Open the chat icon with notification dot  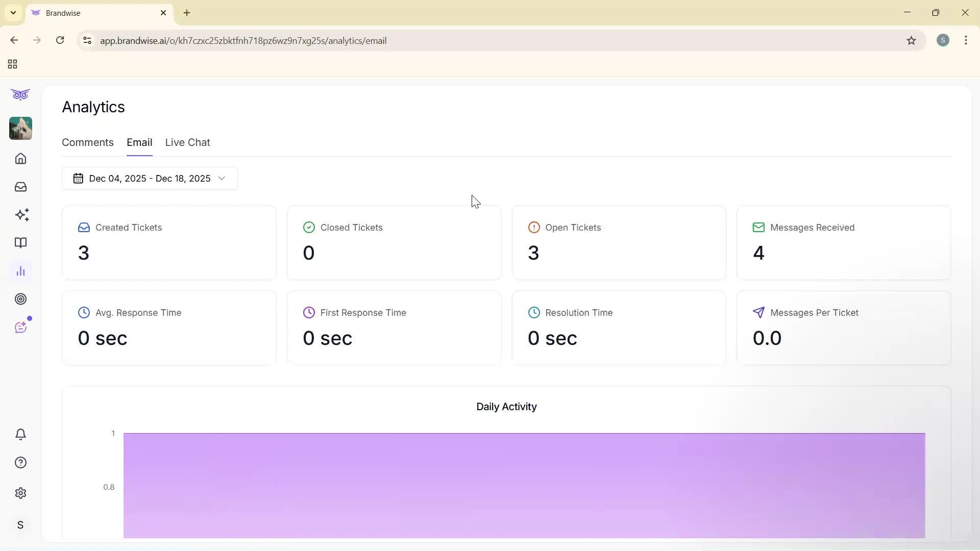(x=20, y=327)
